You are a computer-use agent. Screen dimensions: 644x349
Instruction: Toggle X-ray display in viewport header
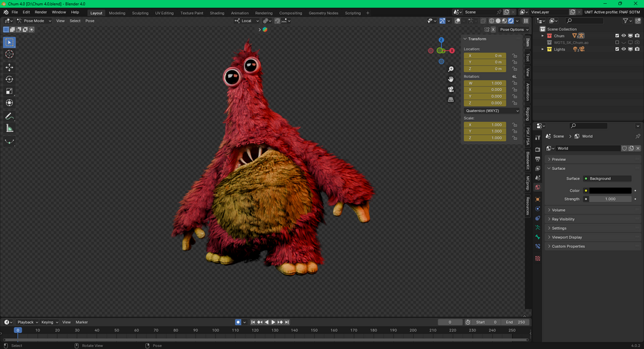point(483,21)
